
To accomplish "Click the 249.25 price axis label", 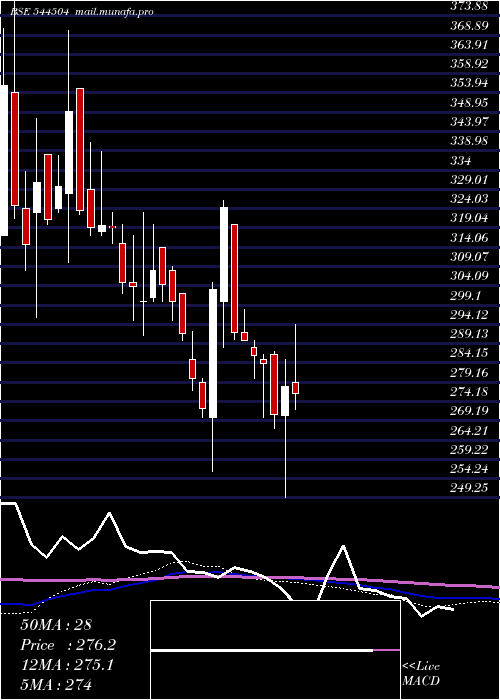I will (x=469, y=488).
